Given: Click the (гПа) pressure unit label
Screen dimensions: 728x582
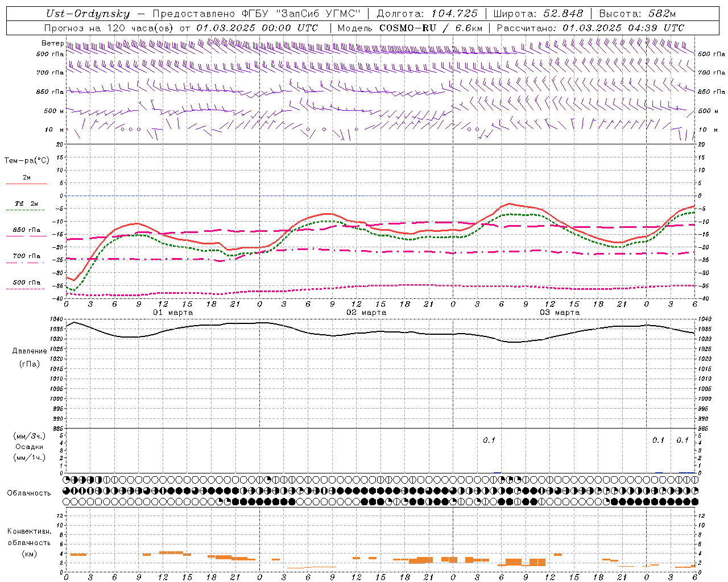Looking at the screenshot, I should [x=30, y=364].
